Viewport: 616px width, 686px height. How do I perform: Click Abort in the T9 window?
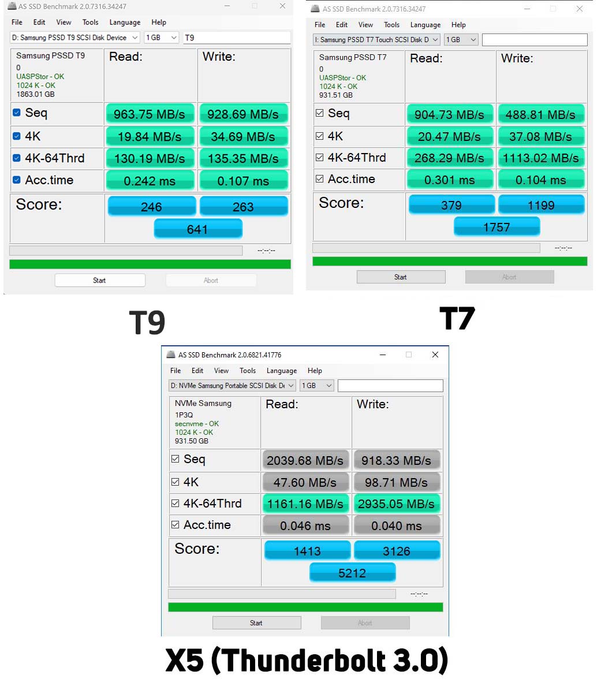click(x=211, y=281)
